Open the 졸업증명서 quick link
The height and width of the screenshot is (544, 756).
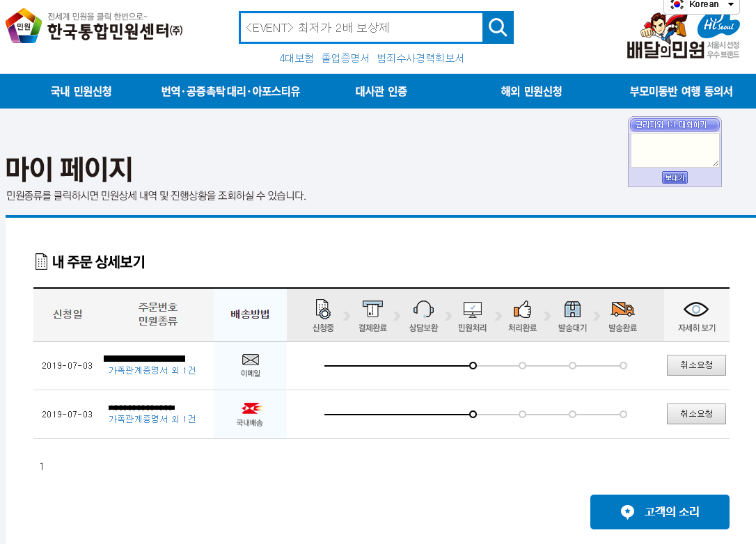pyautogui.click(x=345, y=58)
